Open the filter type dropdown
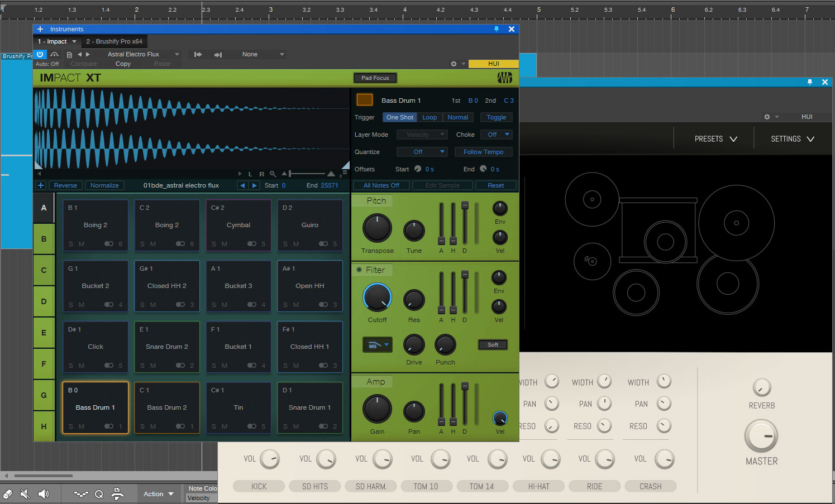Image resolution: width=835 pixels, height=504 pixels. point(377,345)
